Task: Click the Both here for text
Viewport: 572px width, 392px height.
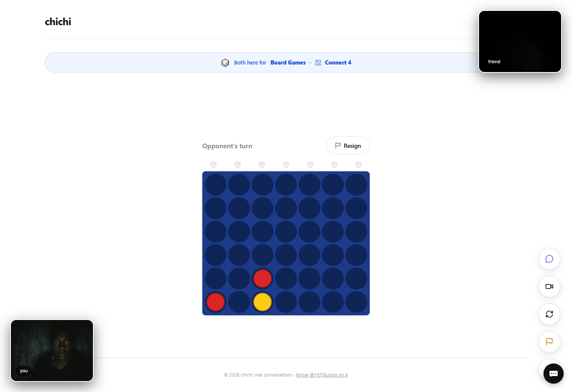Action: pos(250,62)
